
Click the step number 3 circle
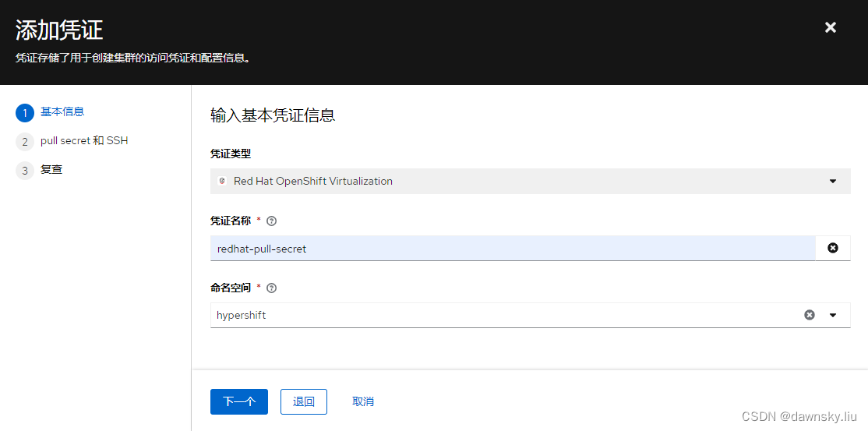point(25,171)
